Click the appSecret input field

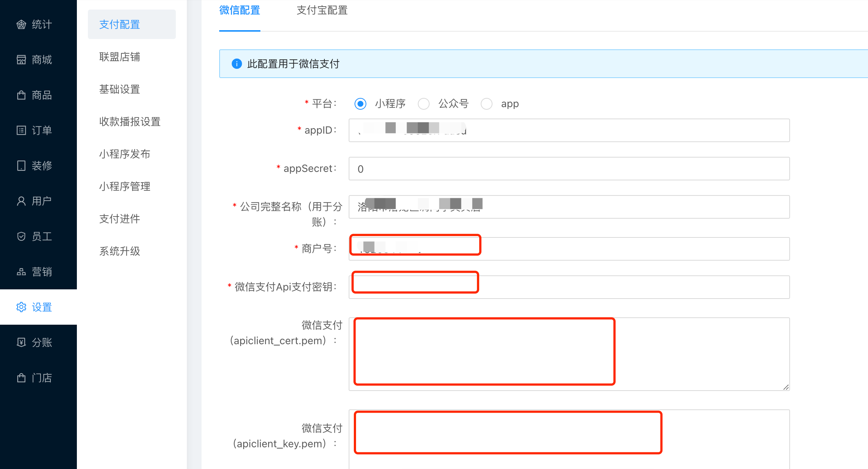tap(569, 169)
